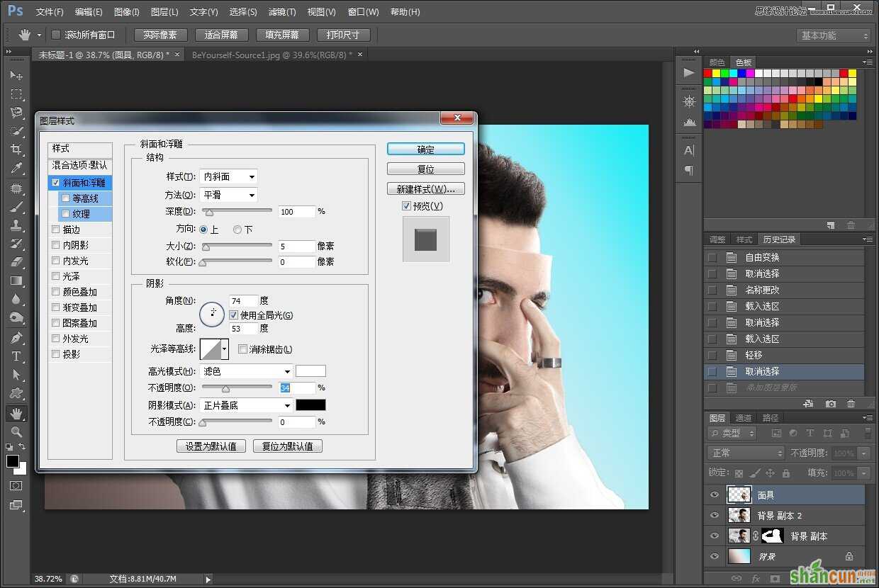Open the 文件(F) menu

tap(50, 12)
